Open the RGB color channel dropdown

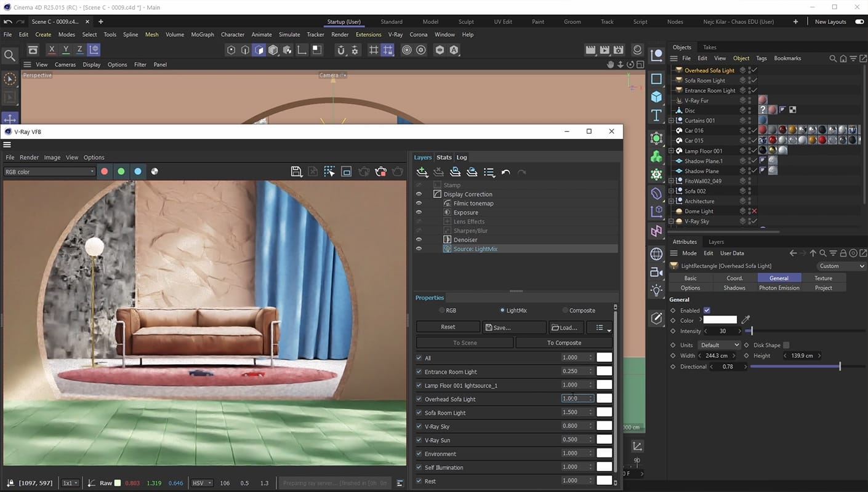[49, 172]
